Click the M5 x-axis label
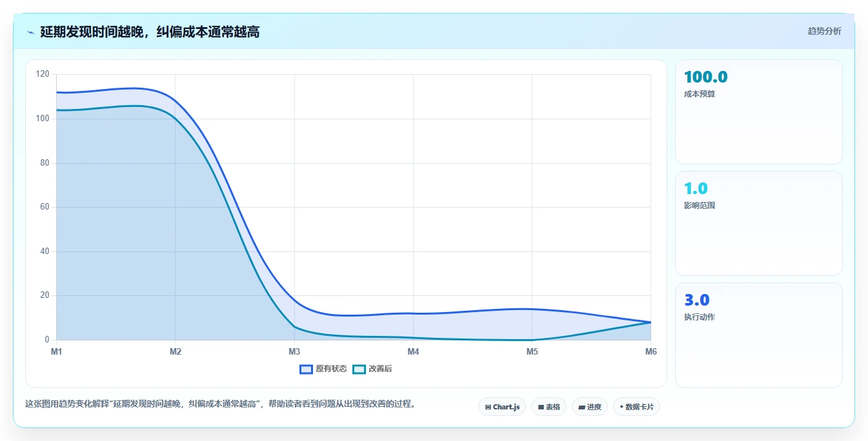Screen dimensions: 868x441 [532, 351]
